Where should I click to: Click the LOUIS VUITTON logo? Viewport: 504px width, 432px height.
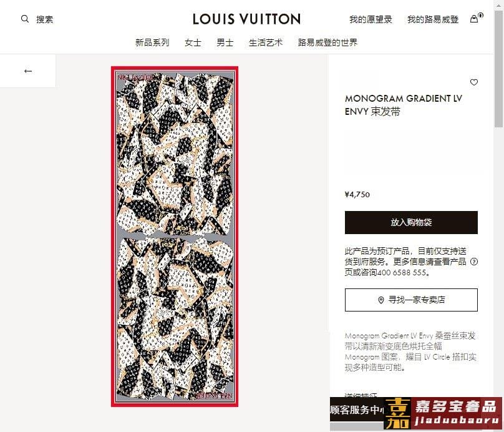tap(246, 19)
